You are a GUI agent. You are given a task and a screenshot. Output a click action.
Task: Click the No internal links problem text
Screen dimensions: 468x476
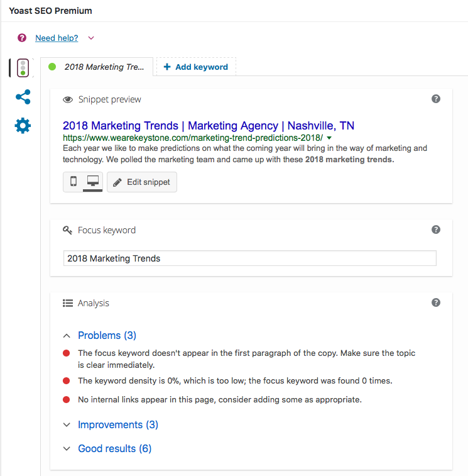[220, 399]
